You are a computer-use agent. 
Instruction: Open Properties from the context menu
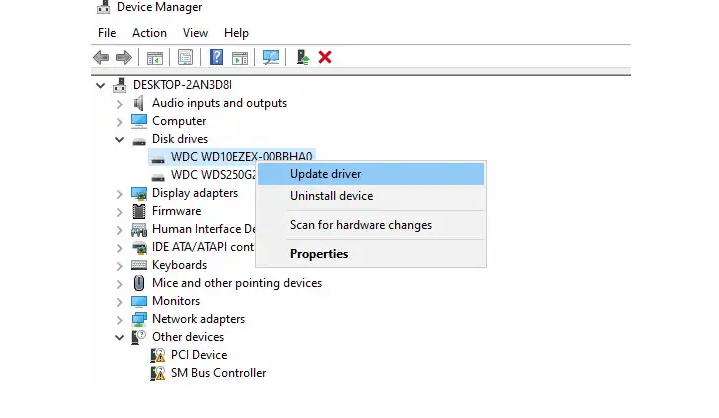[319, 254]
